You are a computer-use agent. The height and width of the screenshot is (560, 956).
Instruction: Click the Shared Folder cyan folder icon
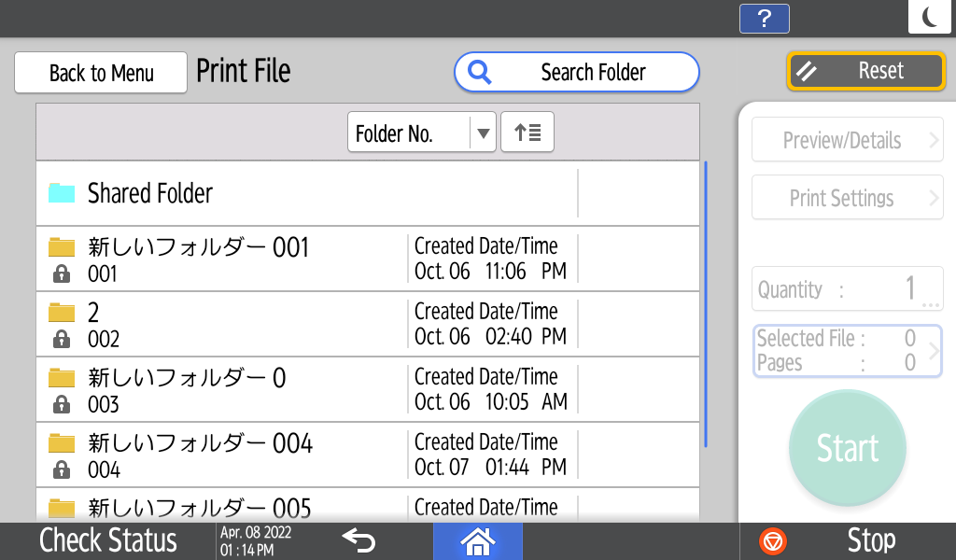coord(62,193)
